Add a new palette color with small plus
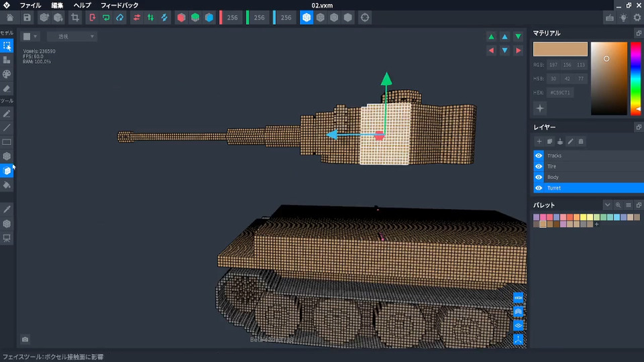644x362 pixels. pos(597,224)
